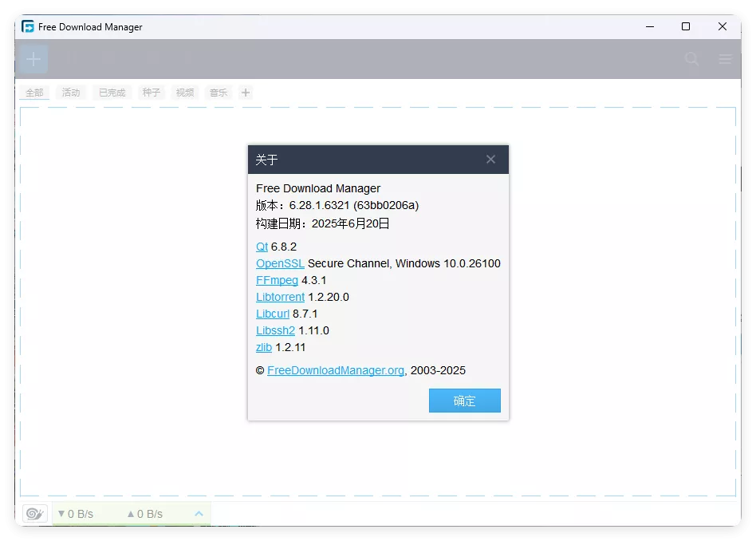Click the download speed indicator showing 0 B/s
This screenshot has height=541, width=756.
point(76,514)
